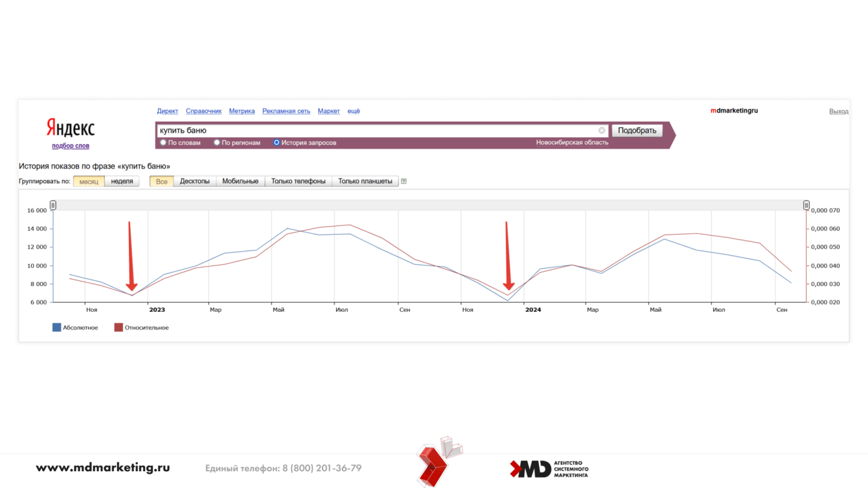This screenshot has width=868, height=488.
Task: Open the «Директ» link
Action: pyautogui.click(x=167, y=111)
